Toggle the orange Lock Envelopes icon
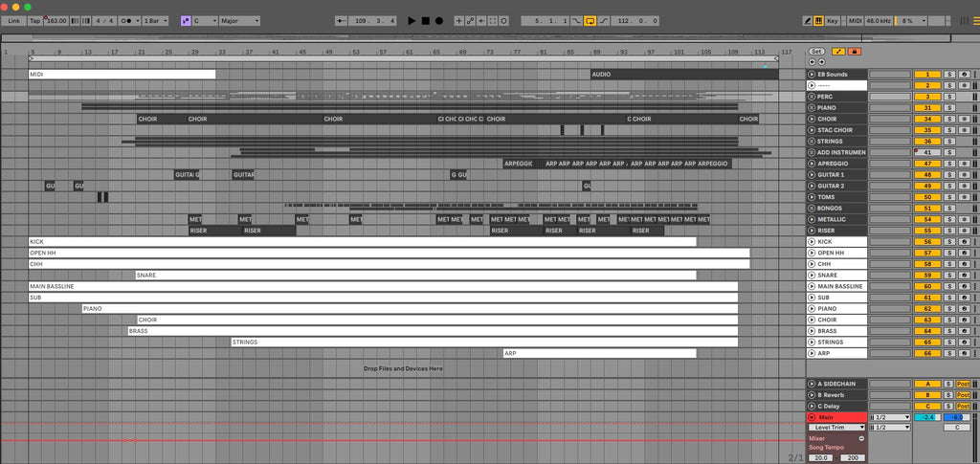 pyautogui.click(x=855, y=52)
